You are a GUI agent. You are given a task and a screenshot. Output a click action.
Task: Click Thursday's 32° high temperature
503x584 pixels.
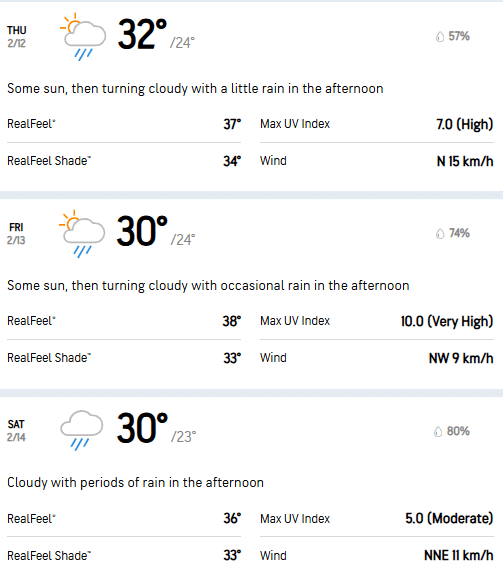click(142, 34)
